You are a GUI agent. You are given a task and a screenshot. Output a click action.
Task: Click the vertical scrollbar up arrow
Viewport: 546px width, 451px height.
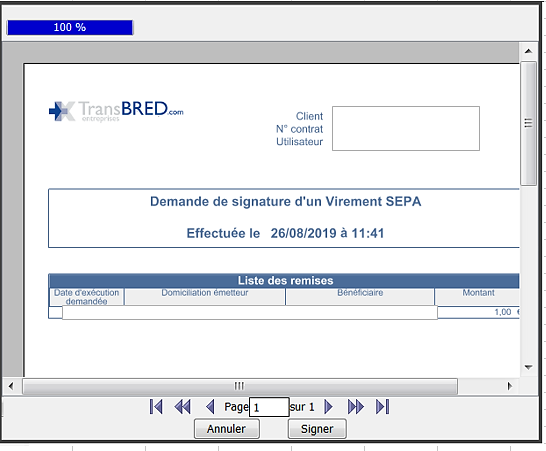528,51
